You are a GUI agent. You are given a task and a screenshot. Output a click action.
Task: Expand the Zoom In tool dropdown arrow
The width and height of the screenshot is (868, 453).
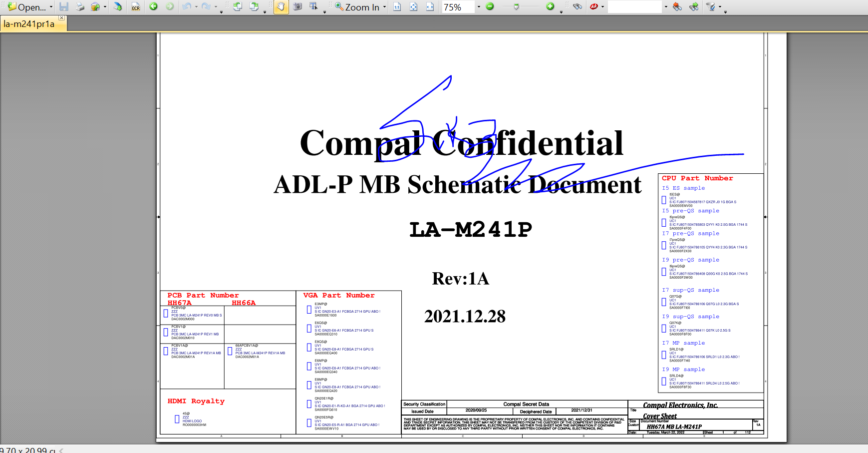tap(384, 7)
